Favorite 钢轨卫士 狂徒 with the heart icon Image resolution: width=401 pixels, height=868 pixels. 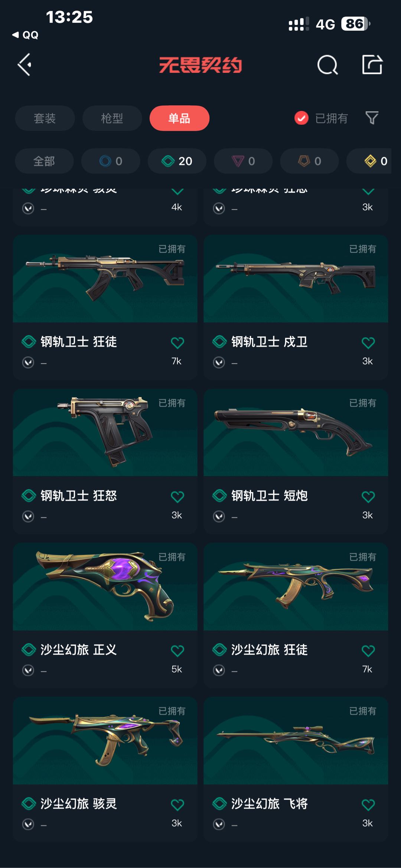coord(177,342)
